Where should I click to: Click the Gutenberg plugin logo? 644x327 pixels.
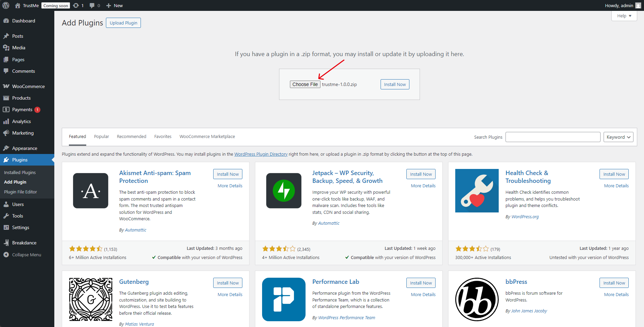coord(91,299)
